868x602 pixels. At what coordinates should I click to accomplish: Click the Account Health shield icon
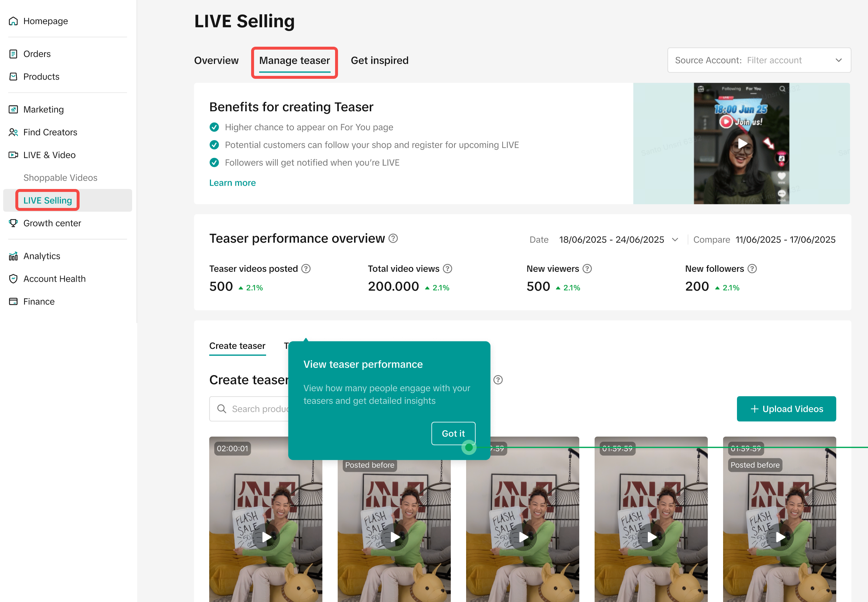13,279
